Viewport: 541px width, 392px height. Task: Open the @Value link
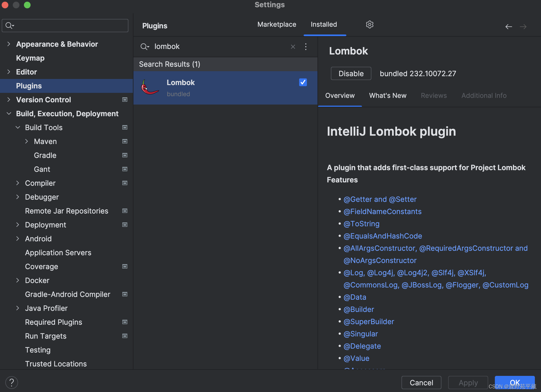point(356,358)
